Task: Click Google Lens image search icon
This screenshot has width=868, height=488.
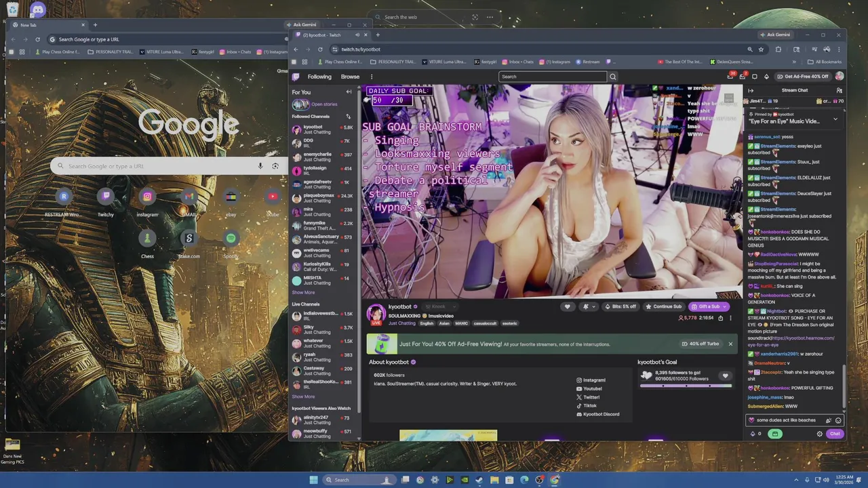Action: [275, 166]
